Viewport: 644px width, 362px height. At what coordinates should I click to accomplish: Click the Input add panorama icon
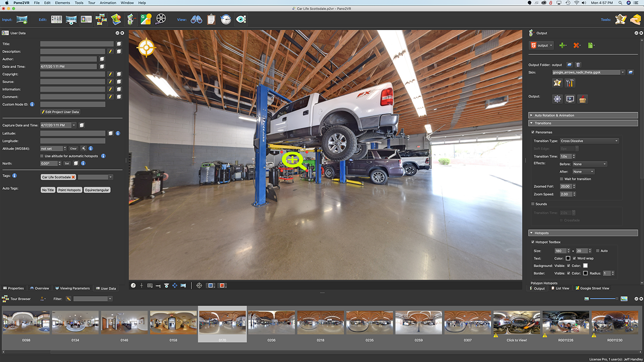tap(22, 19)
